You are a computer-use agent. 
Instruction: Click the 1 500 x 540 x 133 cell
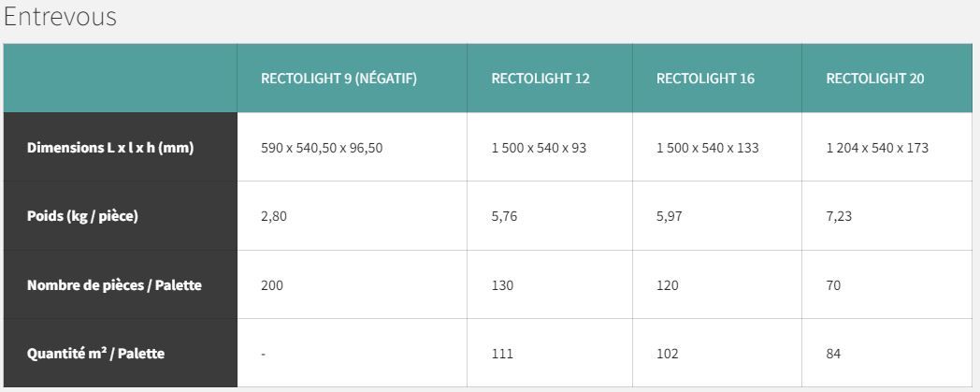point(707,148)
